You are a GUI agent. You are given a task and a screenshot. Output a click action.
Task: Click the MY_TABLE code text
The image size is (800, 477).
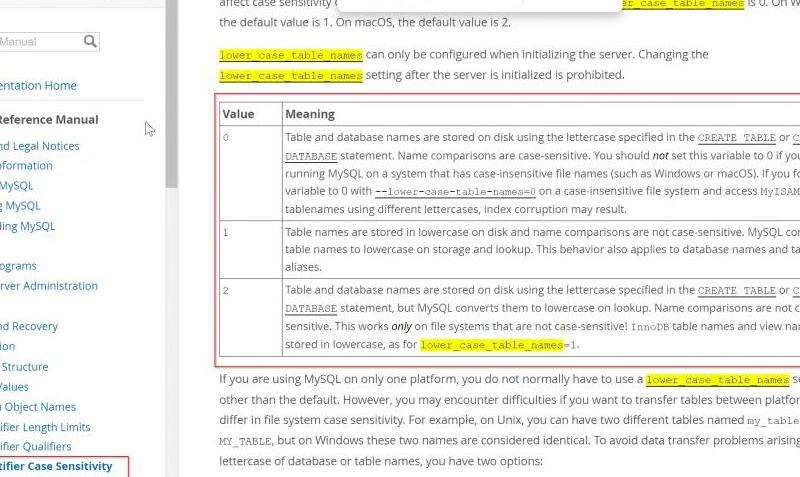point(245,441)
